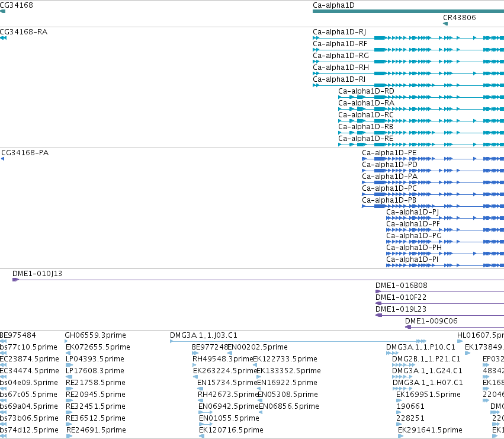Screen dimensions: 504x439
Task: Click EST RE32451.5prime
Action: point(95,406)
